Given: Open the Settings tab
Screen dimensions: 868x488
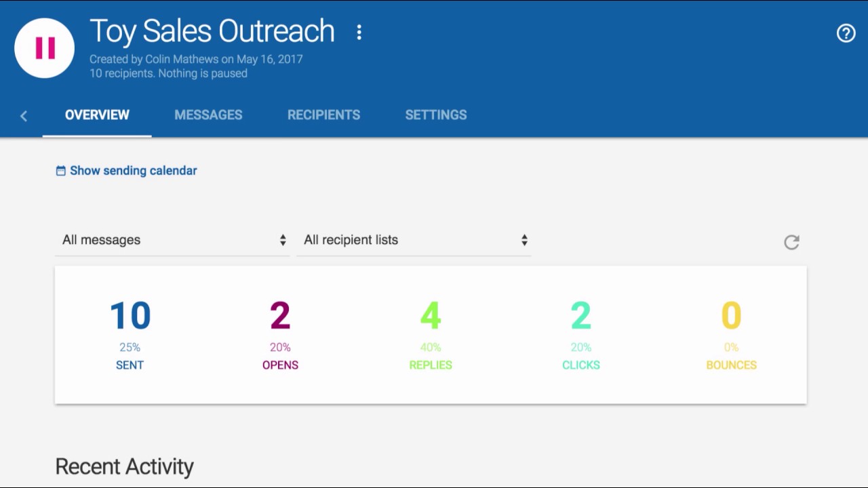Looking at the screenshot, I should tap(435, 115).
